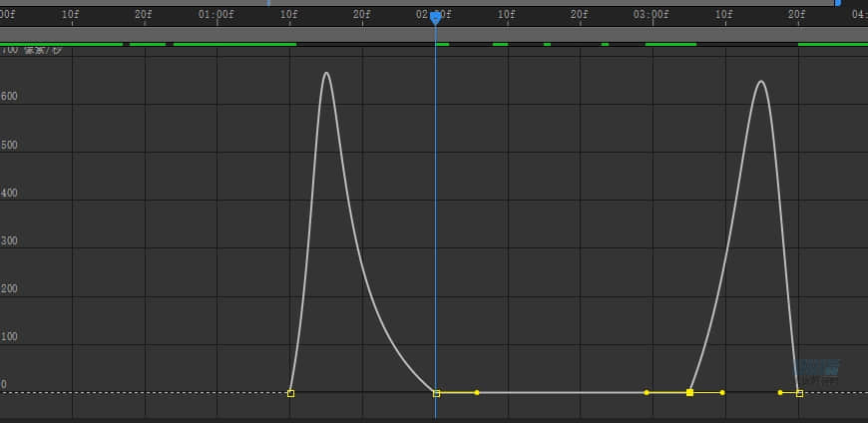
Task: Select the first keyframe where the curve begins
Action: coord(290,393)
